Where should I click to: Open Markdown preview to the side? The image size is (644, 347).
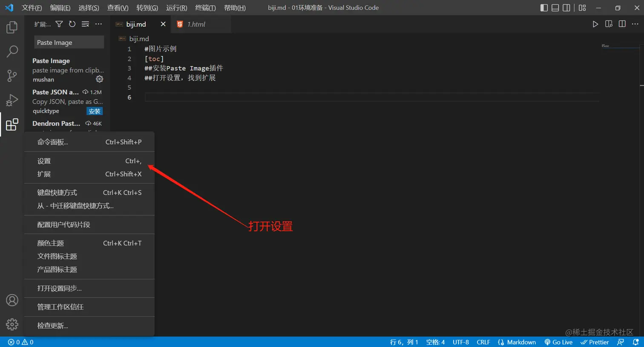(609, 24)
